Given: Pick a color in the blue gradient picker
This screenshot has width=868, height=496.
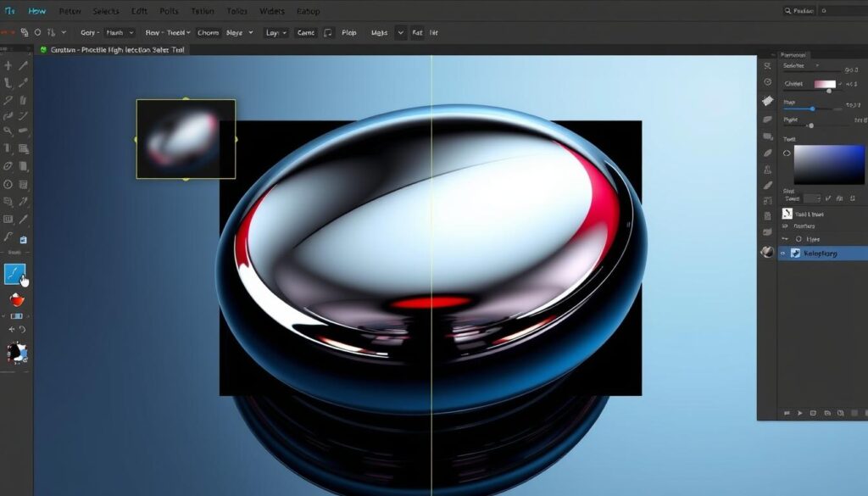Looking at the screenshot, I should coord(828,164).
